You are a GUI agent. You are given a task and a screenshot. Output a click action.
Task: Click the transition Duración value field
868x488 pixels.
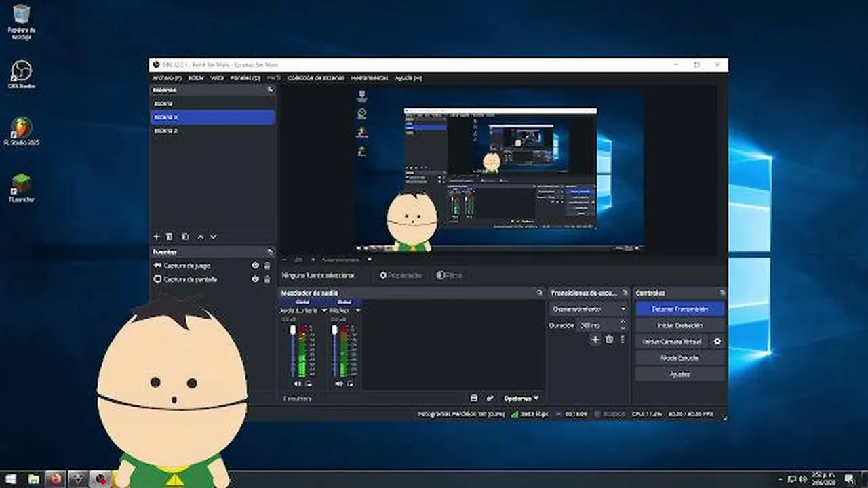click(598, 325)
